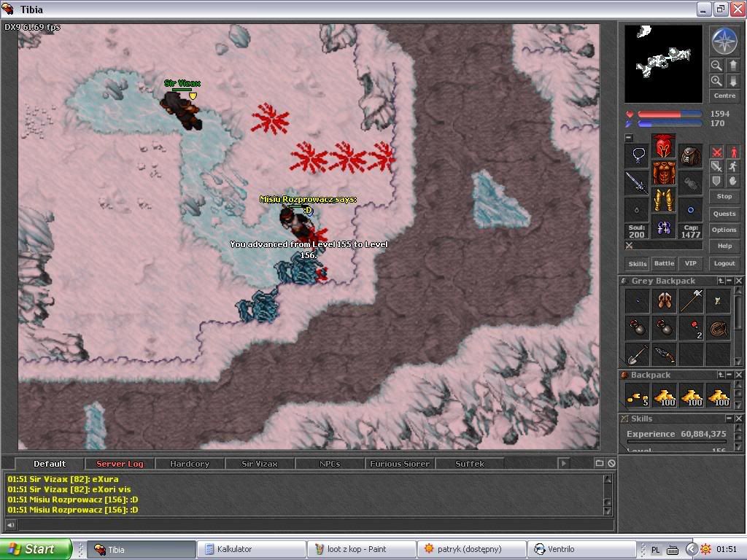Image resolution: width=747 pixels, height=560 pixels.
Task: Select the boots equipment slot
Action: point(664,227)
